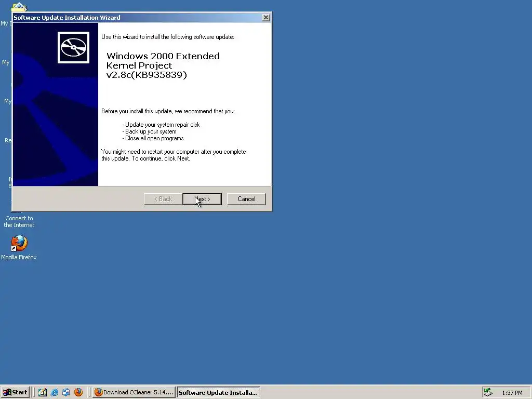Click Show Desktop in Quick Launch
The image size is (532, 399).
(x=43, y=392)
